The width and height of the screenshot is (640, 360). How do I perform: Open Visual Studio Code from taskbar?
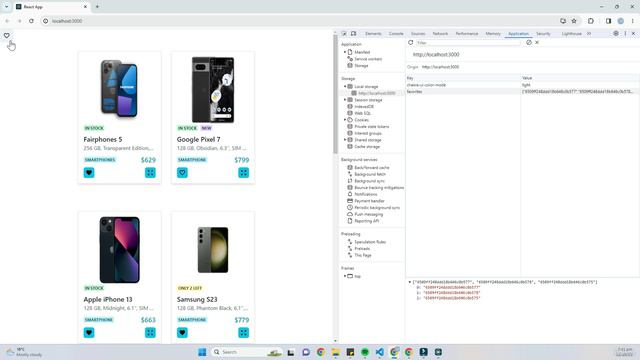coord(380,352)
